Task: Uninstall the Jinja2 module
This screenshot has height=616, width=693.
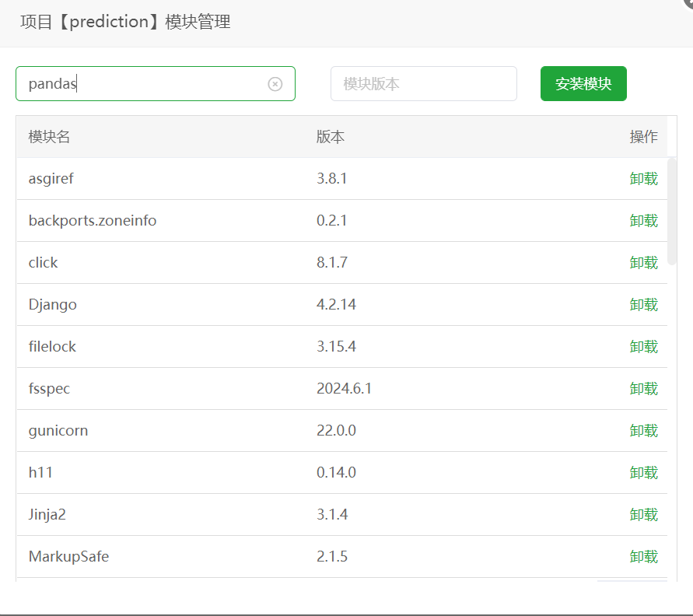Action: pyautogui.click(x=643, y=514)
